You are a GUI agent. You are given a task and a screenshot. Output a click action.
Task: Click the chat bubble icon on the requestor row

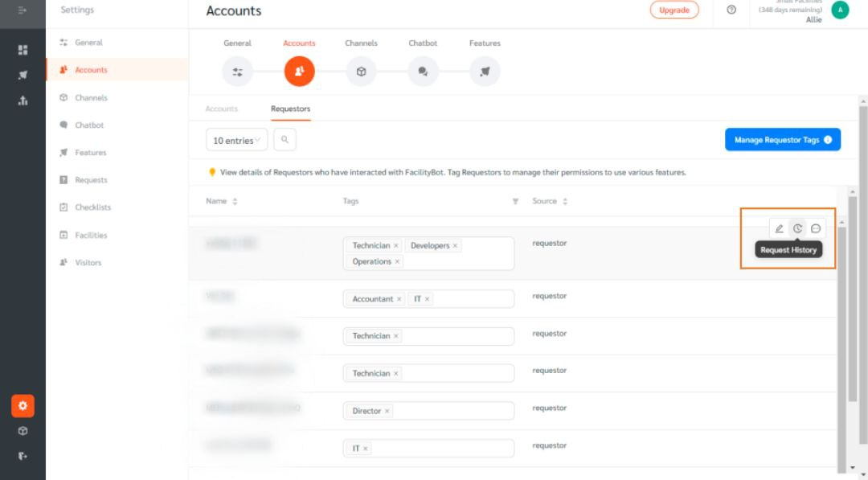coord(815,228)
